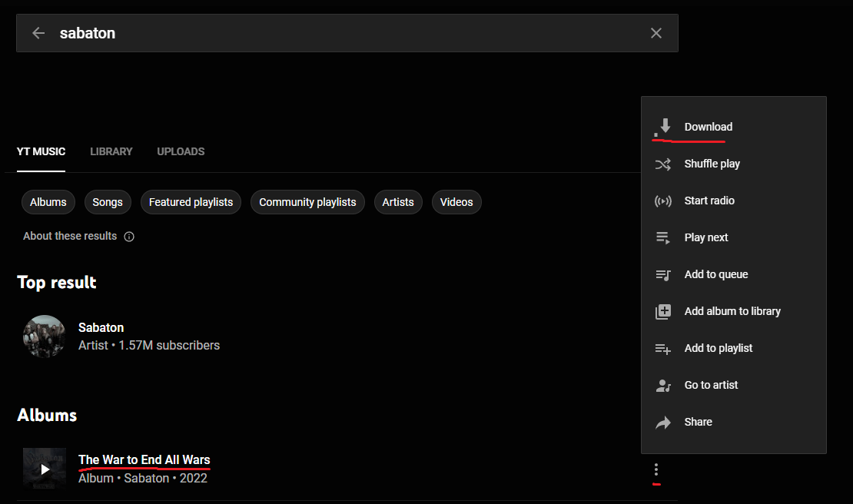
Task: Click the Download arrow icon in menu
Action: point(662,128)
